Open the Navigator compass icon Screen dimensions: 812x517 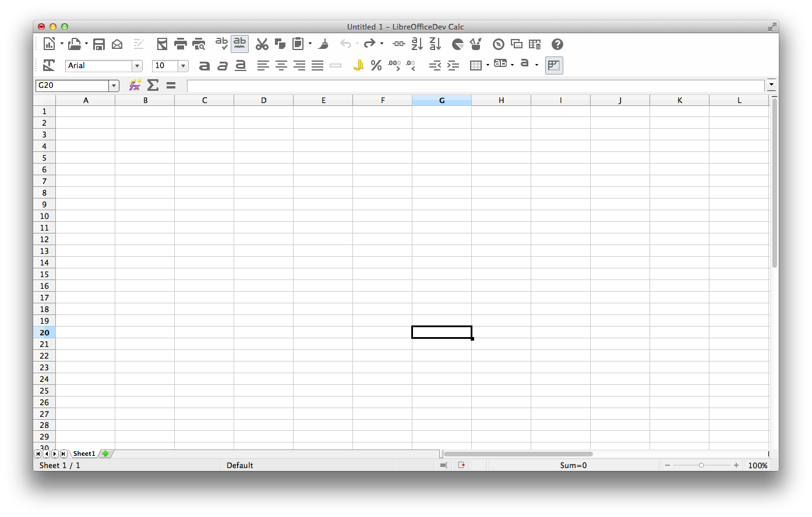(499, 44)
